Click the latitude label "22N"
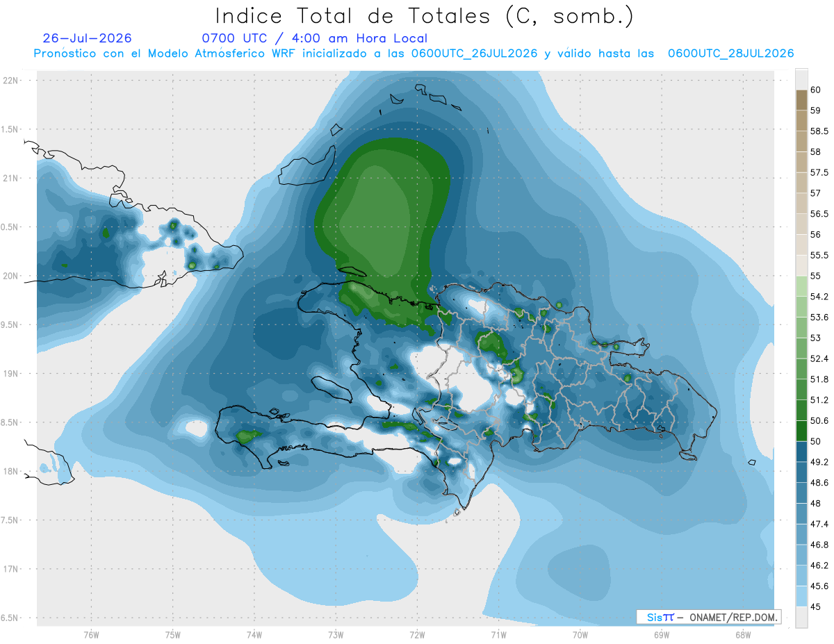The width and height of the screenshot is (834, 644). click(x=11, y=81)
